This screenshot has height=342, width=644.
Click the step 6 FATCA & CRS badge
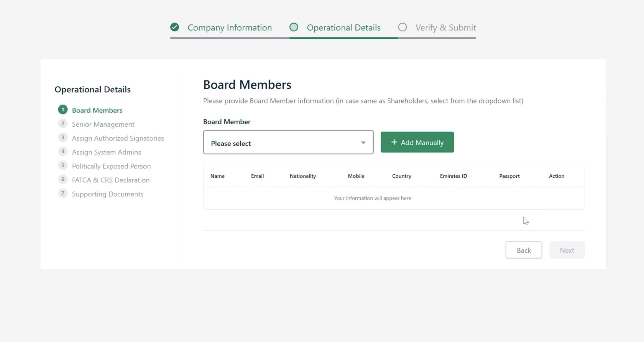pyautogui.click(x=63, y=179)
